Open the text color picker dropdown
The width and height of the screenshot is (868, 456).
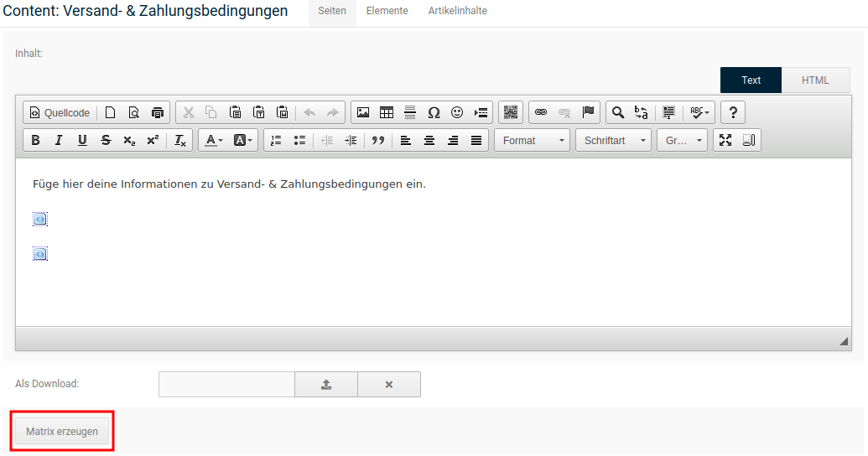(214, 141)
